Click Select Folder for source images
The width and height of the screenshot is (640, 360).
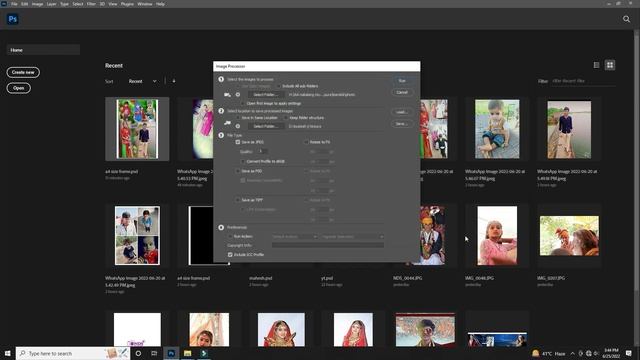[266, 95]
